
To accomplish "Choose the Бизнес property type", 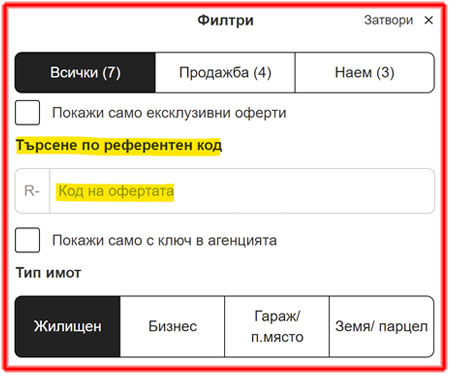I will (x=172, y=326).
